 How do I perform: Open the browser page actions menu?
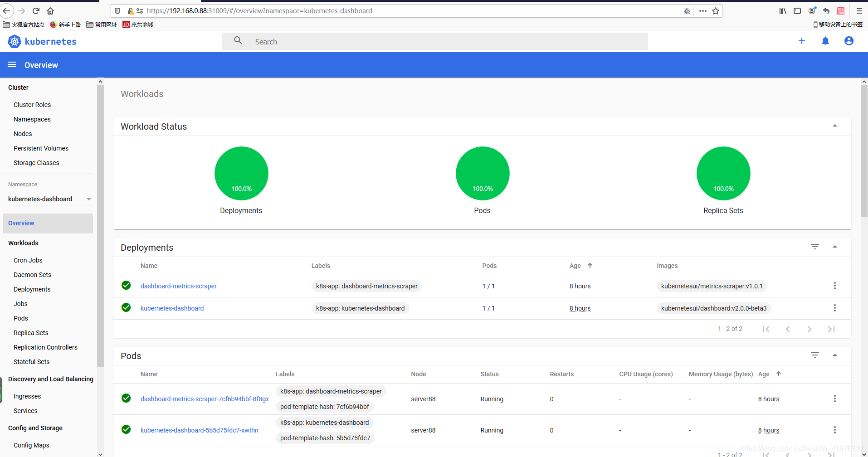(702, 11)
